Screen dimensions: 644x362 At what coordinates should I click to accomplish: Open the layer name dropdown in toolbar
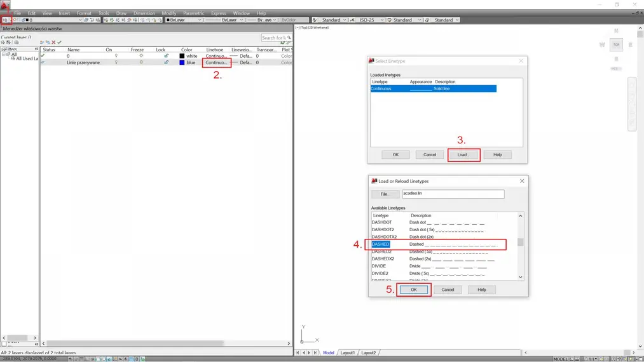tap(80, 20)
